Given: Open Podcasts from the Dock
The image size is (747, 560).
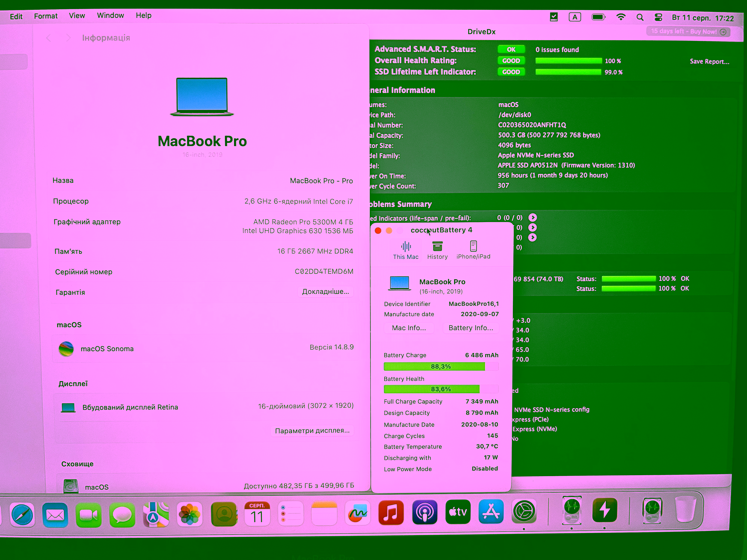Looking at the screenshot, I should coord(424,512).
